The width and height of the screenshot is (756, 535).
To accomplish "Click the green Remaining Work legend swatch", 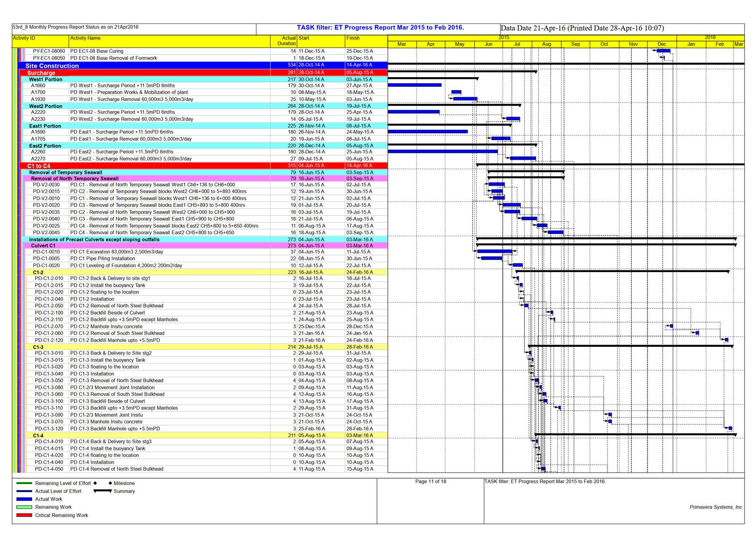I will (24, 507).
